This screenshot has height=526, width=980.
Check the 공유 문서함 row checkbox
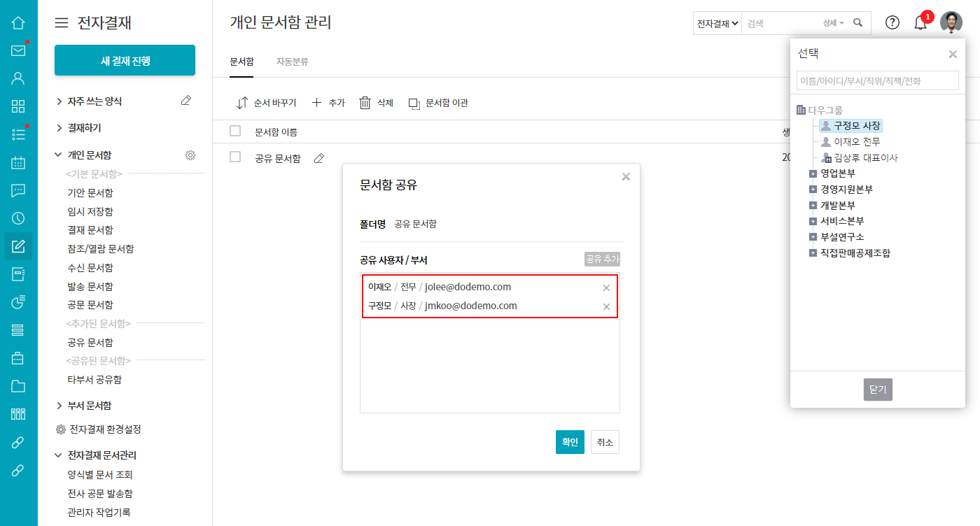pos(235,157)
